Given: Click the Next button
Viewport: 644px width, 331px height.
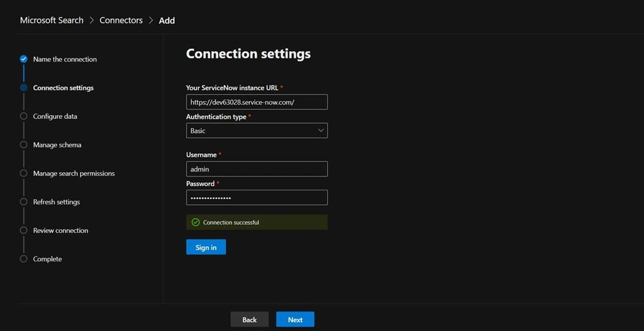Looking at the screenshot, I should pyautogui.click(x=295, y=320).
